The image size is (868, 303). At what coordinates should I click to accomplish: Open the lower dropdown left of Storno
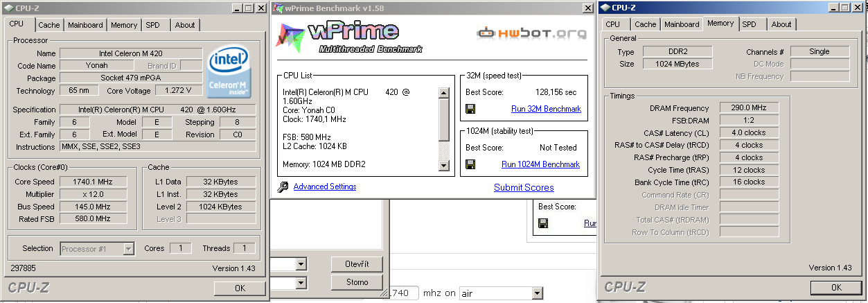click(x=301, y=282)
